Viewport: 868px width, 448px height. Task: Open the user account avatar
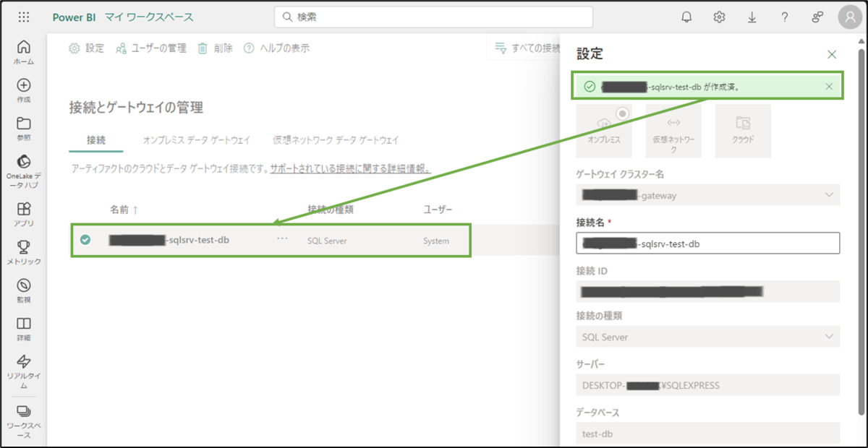point(849,17)
